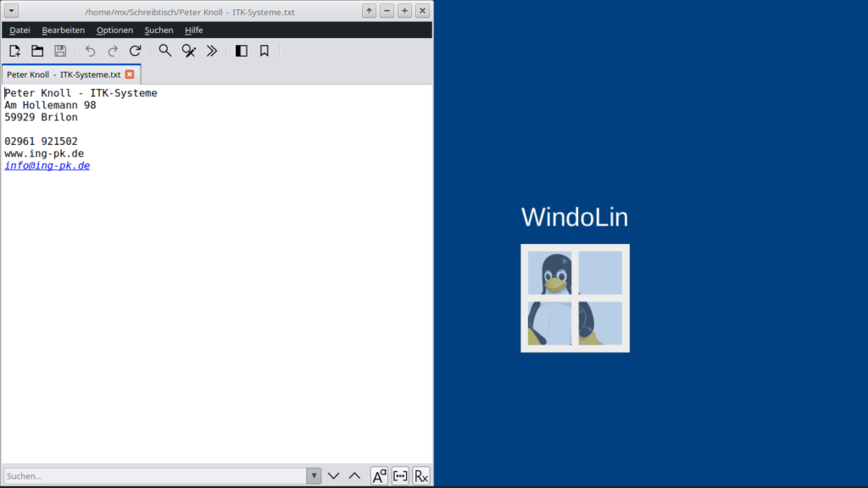
Task: Open the Bearbeiten menu
Action: (x=63, y=30)
